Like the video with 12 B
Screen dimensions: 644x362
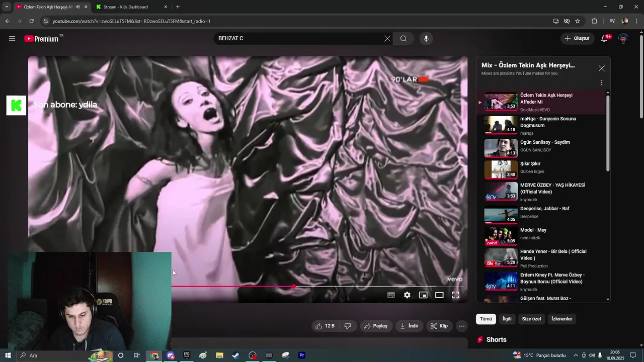tap(325, 326)
